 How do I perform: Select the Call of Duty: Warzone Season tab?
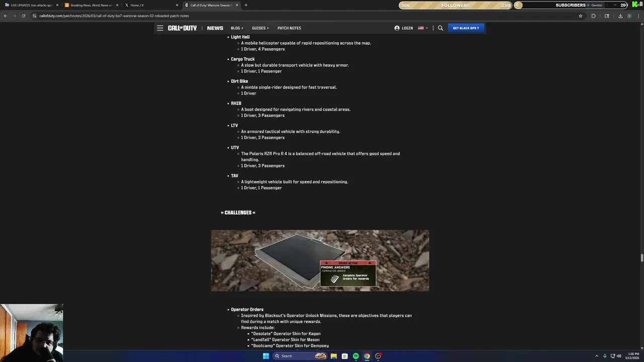211,5
